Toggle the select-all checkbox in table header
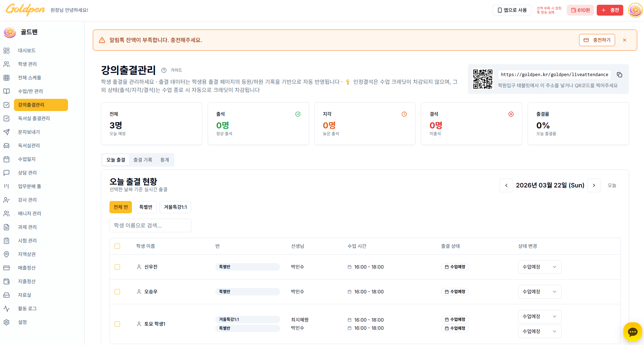This screenshot has width=644, height=345. (117, 246)
